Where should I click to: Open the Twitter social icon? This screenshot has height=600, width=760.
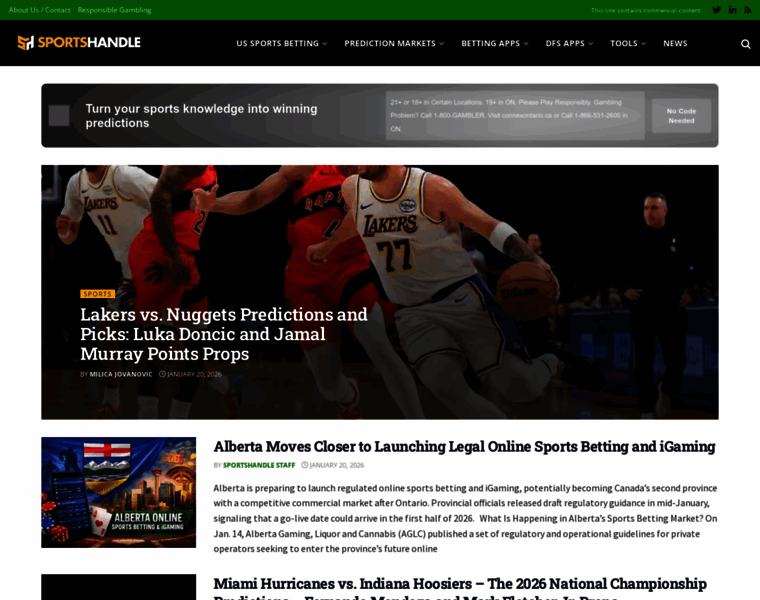pos(716,10)
